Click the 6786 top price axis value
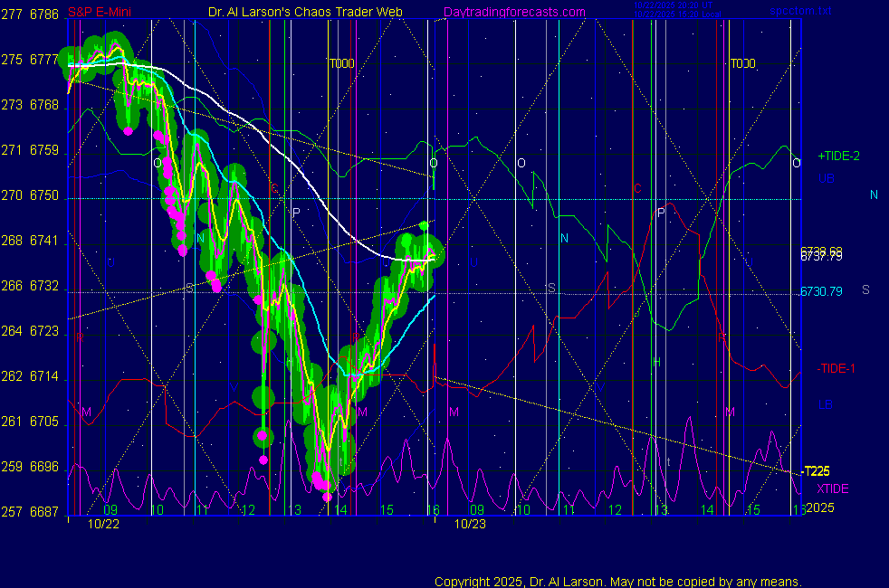The height and width of the screenshot is (588, 889). click(x=44, y=14)
